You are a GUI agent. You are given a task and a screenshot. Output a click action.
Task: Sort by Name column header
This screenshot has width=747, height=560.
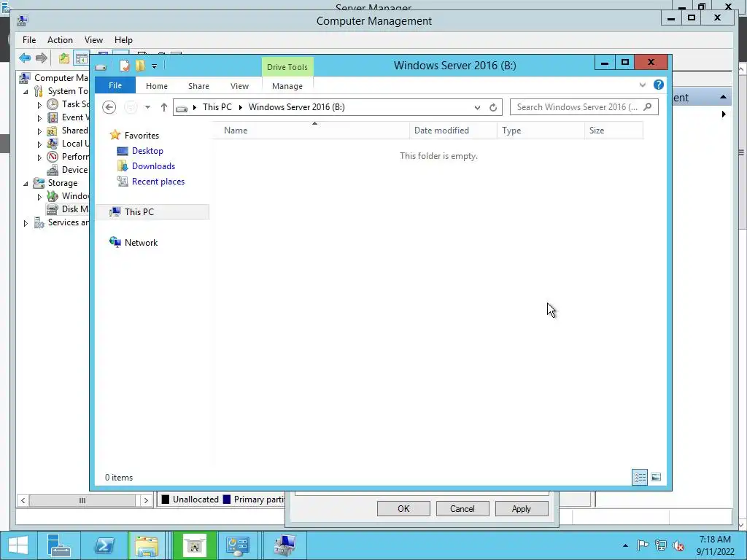click(x=310, y=131)
